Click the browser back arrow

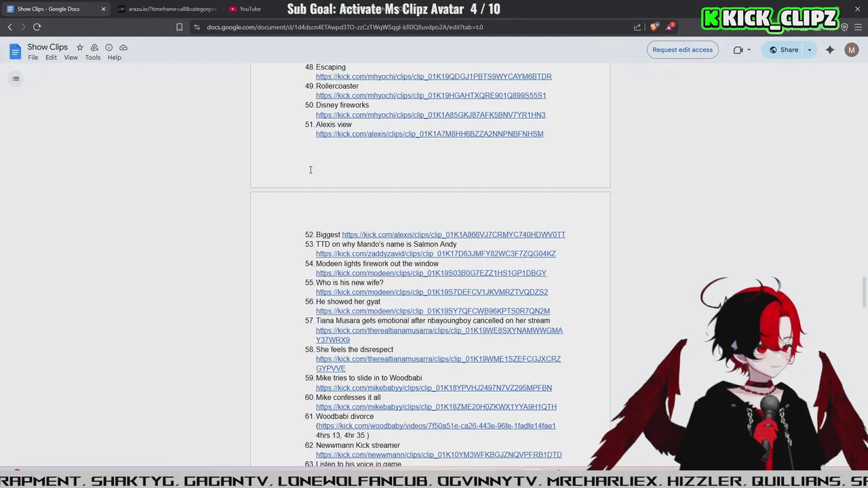(10, 27)
